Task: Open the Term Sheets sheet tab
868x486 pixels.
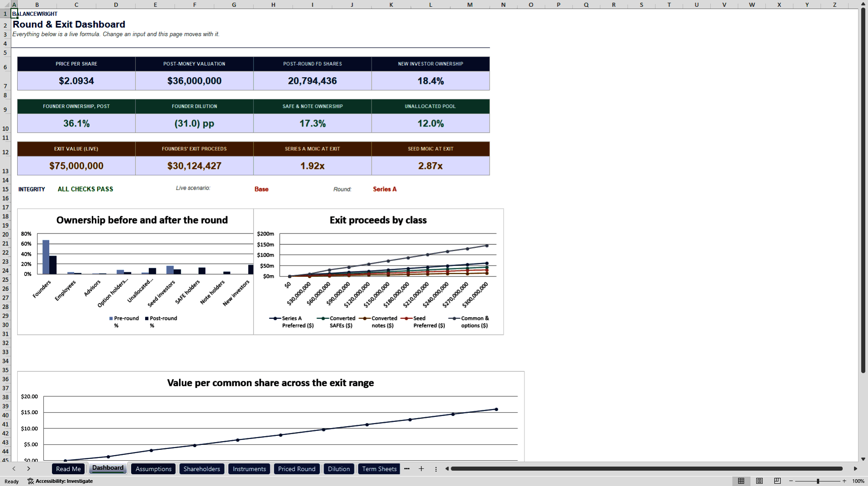Action: pos(379,469)
